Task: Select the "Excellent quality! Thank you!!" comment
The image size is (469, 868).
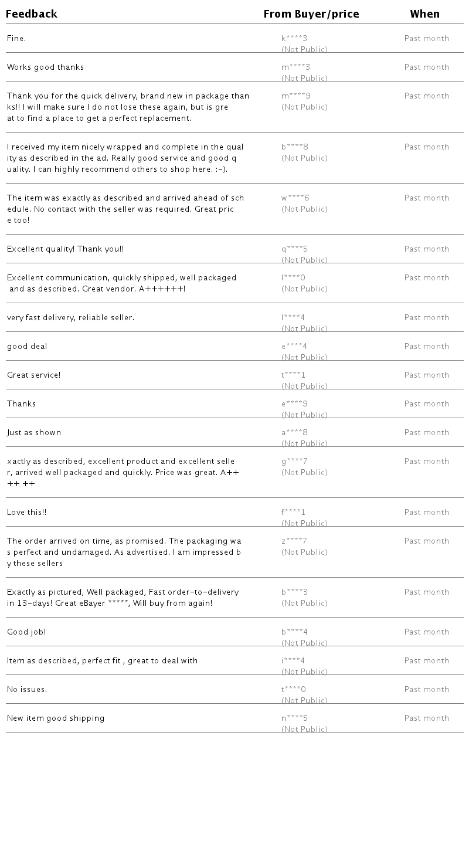Action: pyautogui.click(x=65, y=249)
